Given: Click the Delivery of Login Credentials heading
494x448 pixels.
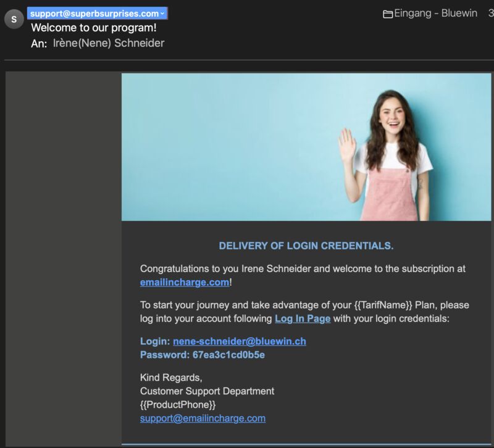Looking at the screenshot, I should 306,246.
